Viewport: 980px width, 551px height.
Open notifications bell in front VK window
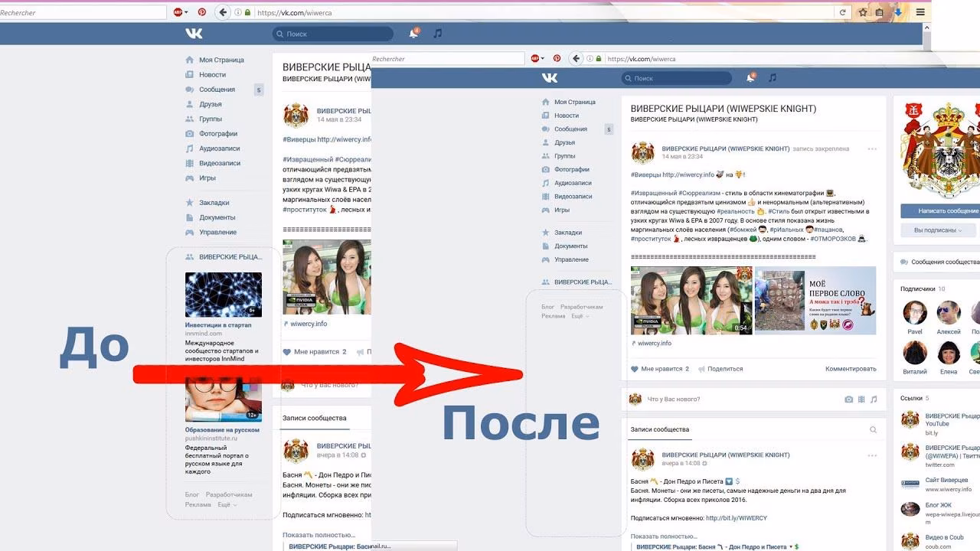(751, 77)
